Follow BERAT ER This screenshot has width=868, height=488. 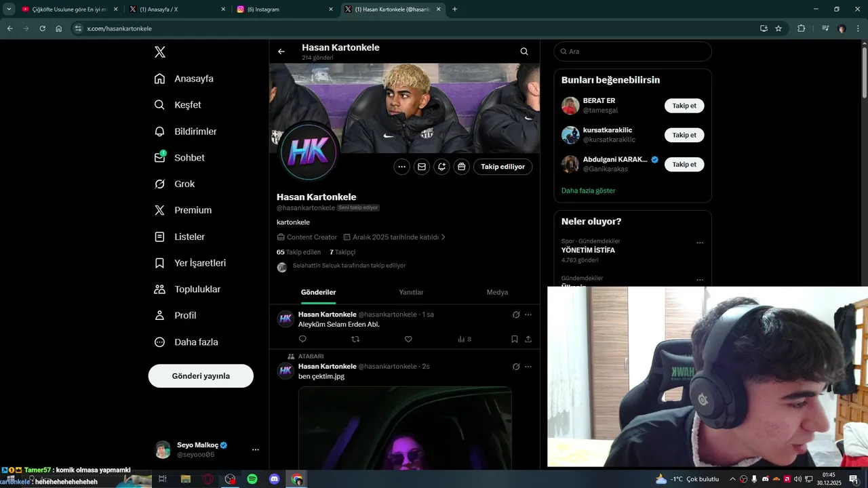(684, 106)
